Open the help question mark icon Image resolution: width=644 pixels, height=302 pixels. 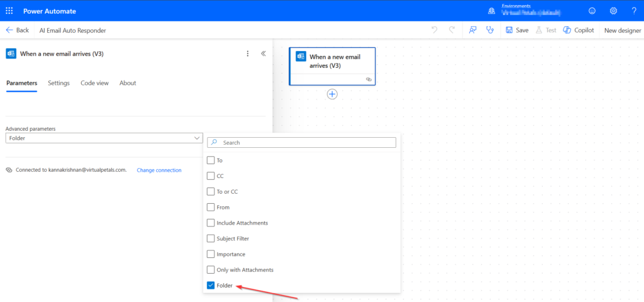point(634,11)
